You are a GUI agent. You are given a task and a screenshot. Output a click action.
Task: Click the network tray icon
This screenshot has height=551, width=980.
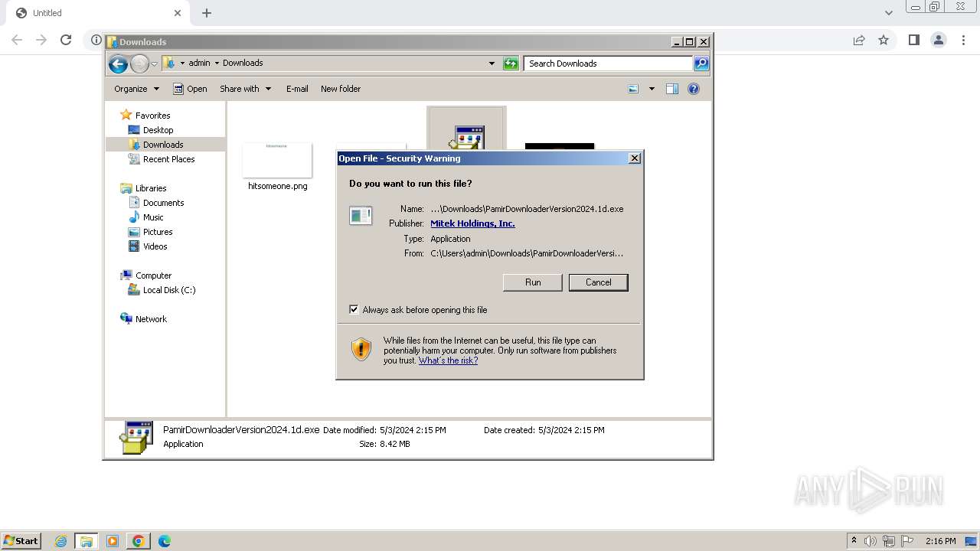coord(889,541)
